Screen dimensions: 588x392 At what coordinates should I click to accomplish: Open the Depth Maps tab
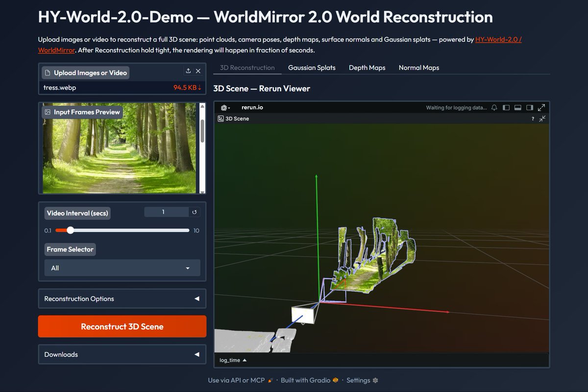pos(367,68)
